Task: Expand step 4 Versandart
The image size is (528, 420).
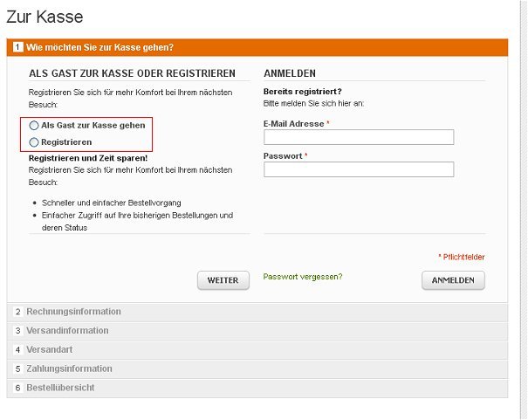Action: pos(55,349)
